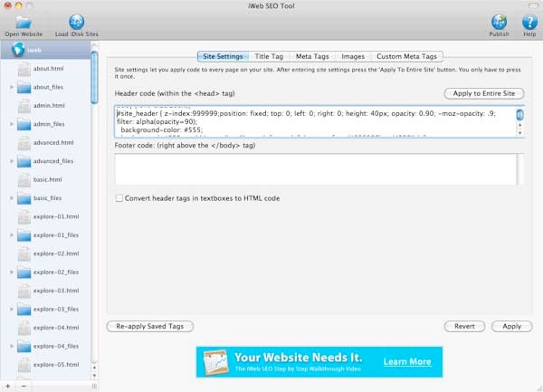Click the Load iDisk Sites globe icon

click(77, 22)
